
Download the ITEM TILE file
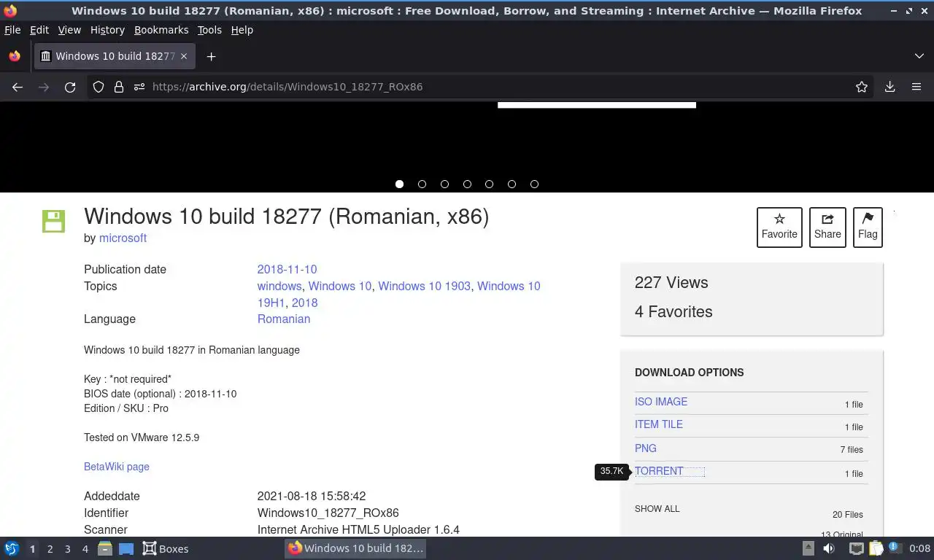(x=659, y=424)
